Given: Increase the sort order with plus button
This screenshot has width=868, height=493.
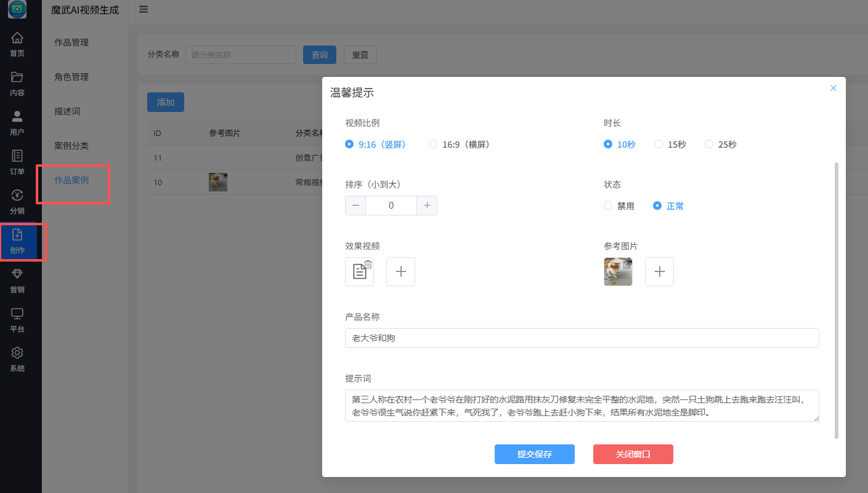Looking at the screenshot, I should (x=427, y=206).
